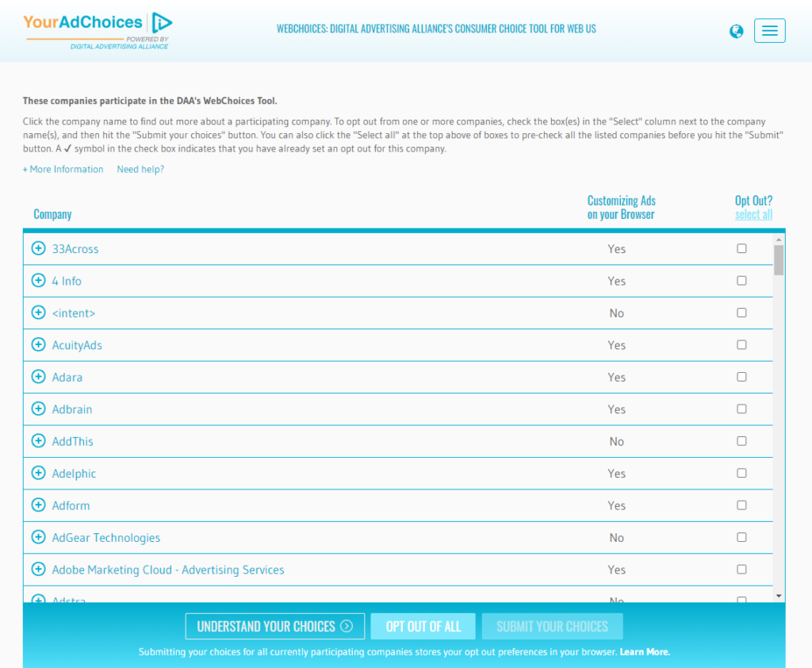Image resolution: width=812 pixels, height=668 pixels.
Task: Click the No value in the AddThis row
Action: (x=616, y=442)
